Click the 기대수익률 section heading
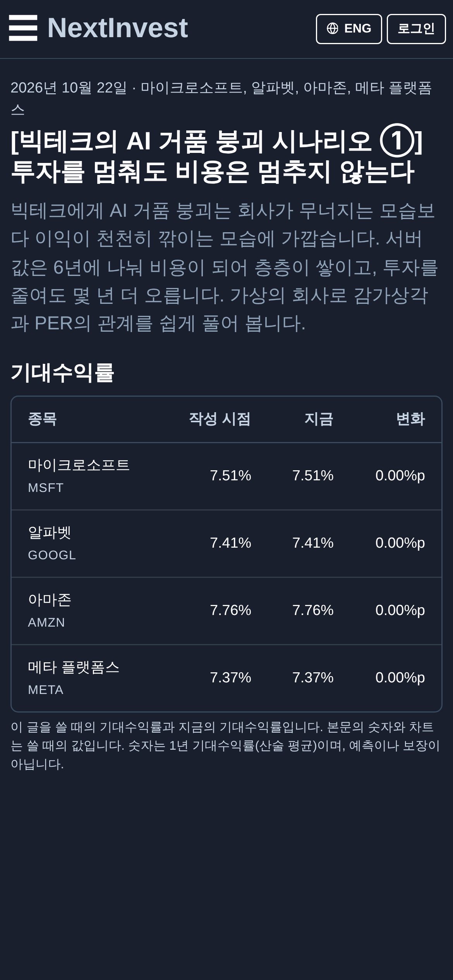453x980 pixels. 62,373
